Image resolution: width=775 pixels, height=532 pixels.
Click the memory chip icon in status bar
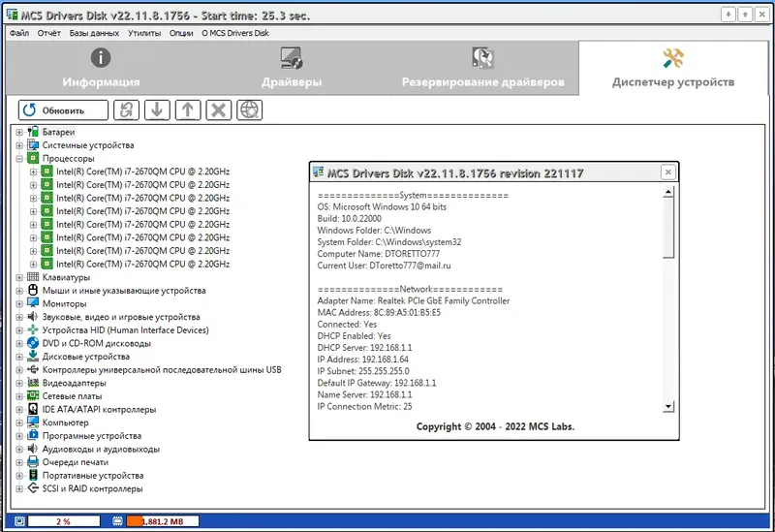click(117, 521)
